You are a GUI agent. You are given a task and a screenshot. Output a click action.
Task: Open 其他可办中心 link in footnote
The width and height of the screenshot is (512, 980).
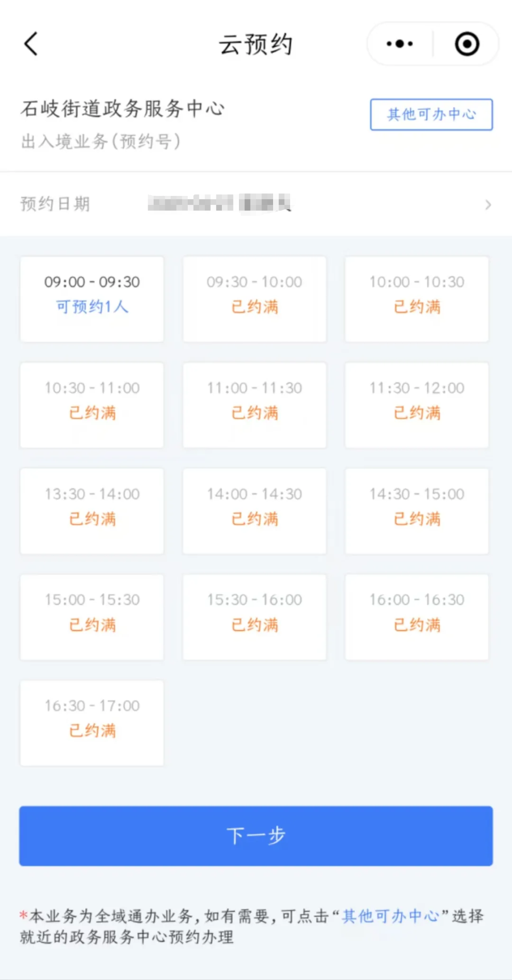point(390,916)
